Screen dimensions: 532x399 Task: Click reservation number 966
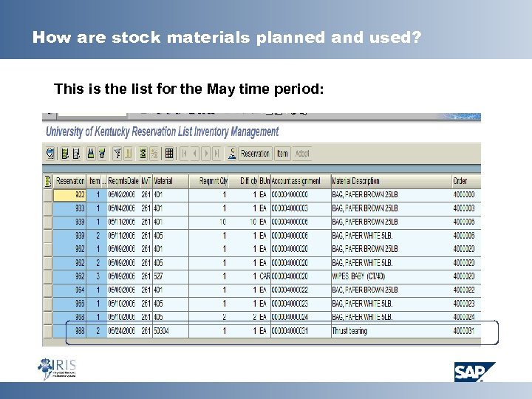[x=69, y=304]
